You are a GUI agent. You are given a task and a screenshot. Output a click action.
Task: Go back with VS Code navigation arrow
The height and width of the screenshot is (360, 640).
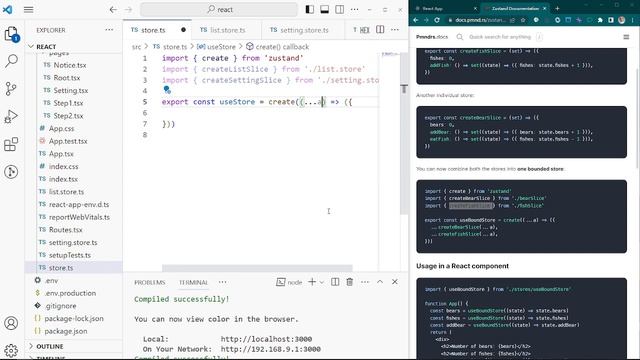pos(113,9)
